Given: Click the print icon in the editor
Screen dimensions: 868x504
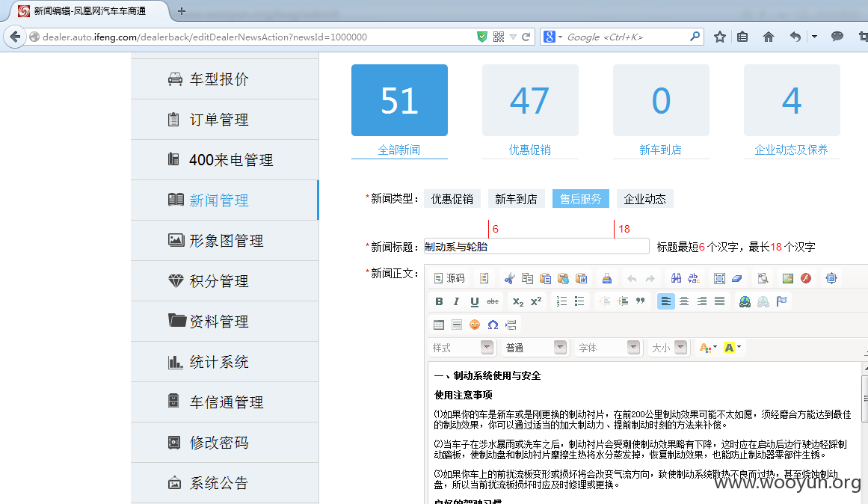Looking at the screenshot, I should (607, 278).
